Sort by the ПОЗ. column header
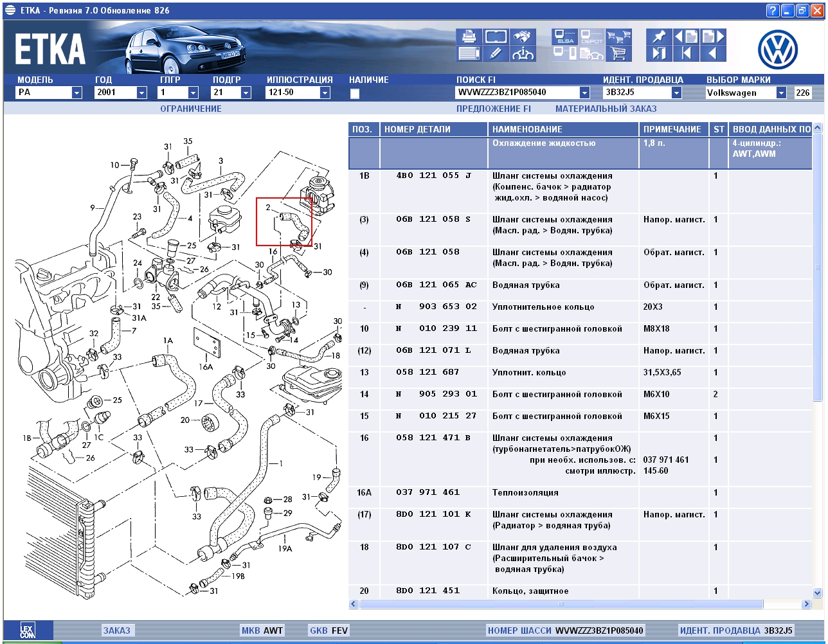828x644 pixels. coord(364,129)
